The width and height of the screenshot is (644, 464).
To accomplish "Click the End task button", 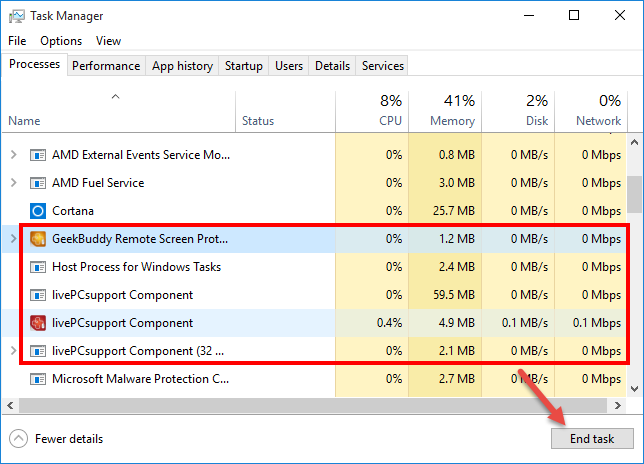I will pyautogui.click(x=592, y=439).
